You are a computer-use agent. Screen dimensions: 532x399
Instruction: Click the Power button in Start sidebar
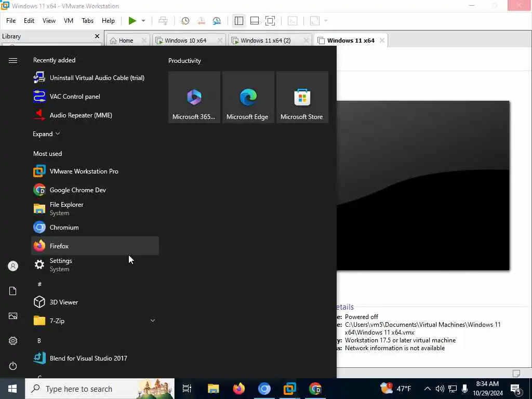(x=13, y=366)
